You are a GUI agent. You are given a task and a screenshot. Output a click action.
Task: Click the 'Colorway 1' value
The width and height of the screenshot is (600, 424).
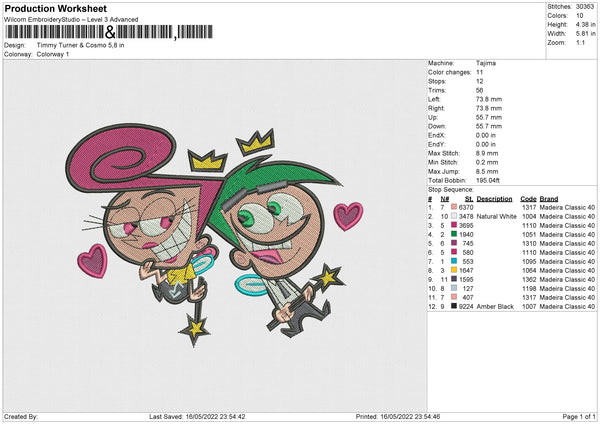click(x=53, y=54)
